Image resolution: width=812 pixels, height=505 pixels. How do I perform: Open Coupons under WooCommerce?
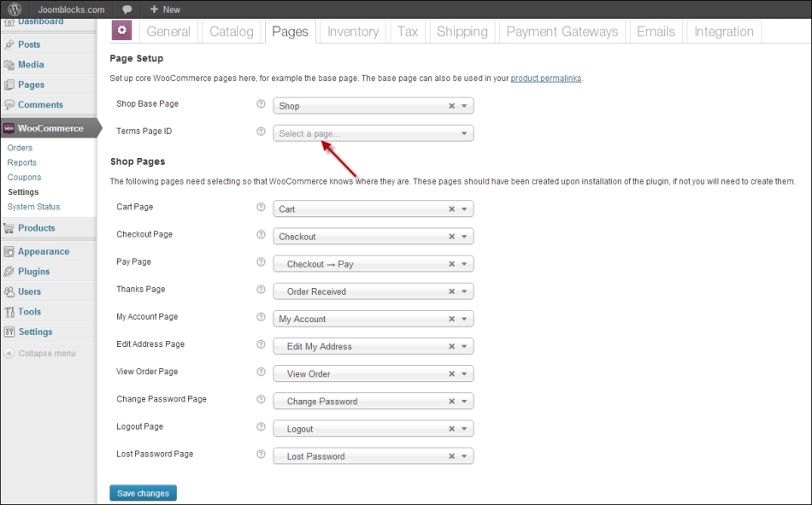click(24, 177)
